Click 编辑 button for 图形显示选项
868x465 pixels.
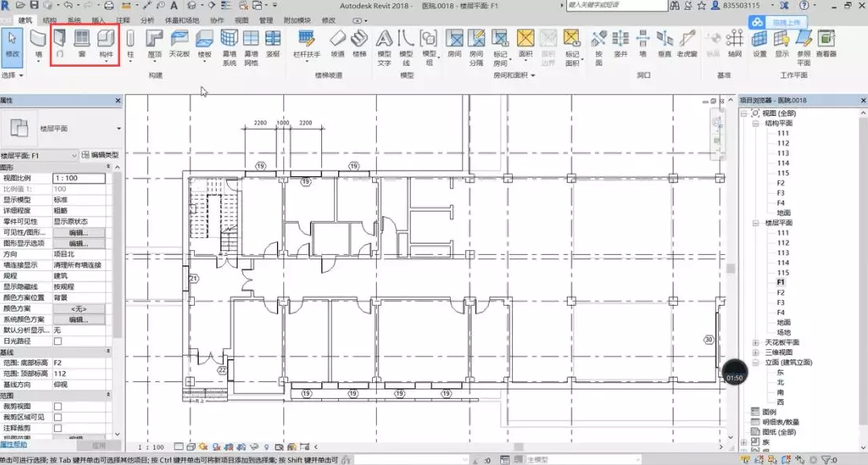(79, 243)
